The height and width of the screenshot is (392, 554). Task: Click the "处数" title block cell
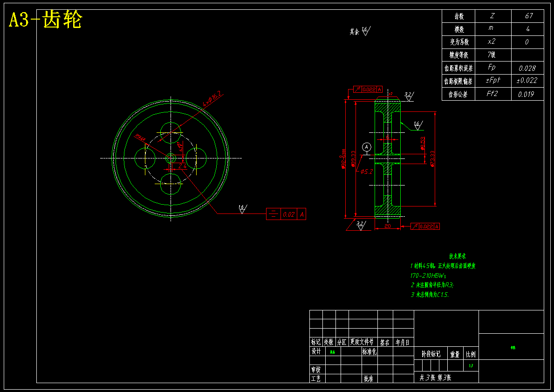tap(329, 342)
